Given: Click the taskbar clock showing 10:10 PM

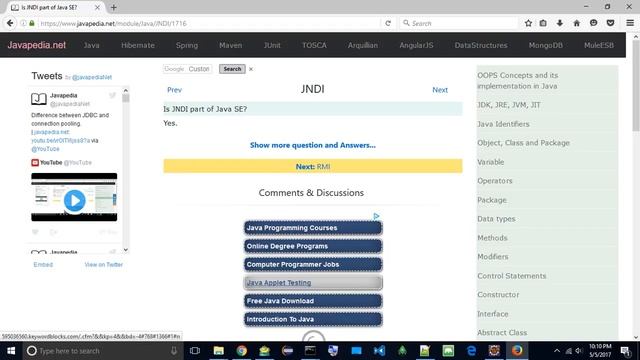Looking at the screenshot, I should pos(600,351).
